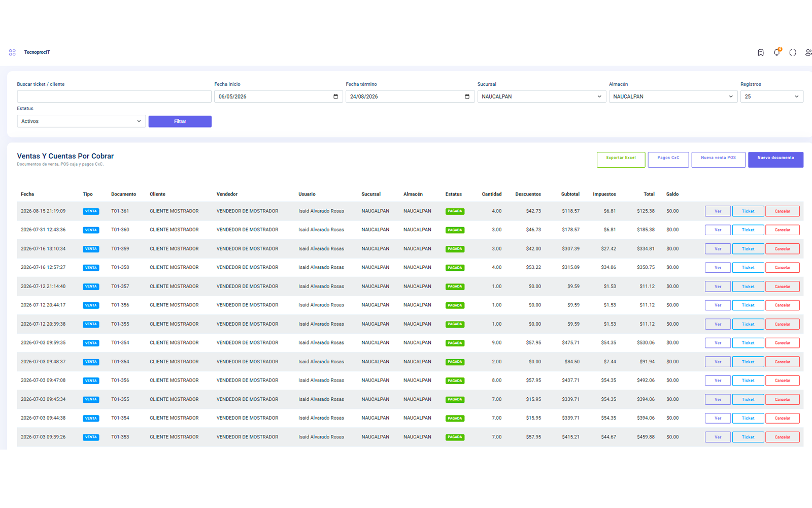Cancelar the 2026-07-03 09:44:38 sale
Screen dimensions: 812x508
point(782,419)
